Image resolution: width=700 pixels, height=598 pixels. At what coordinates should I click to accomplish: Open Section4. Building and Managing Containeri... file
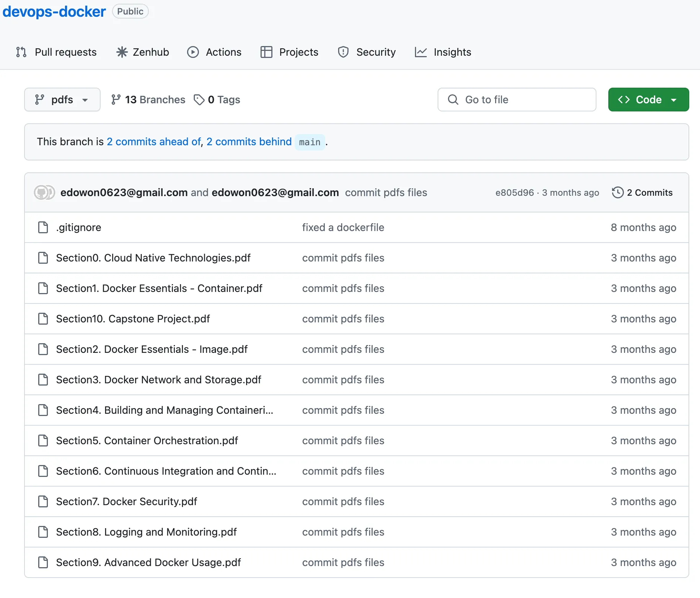point(164,410)
